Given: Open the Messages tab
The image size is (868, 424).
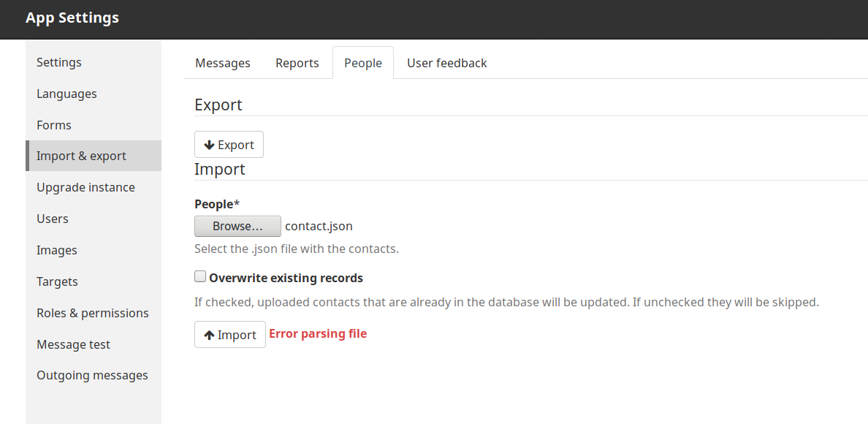Looking at the screenshot, I should 223,63.
